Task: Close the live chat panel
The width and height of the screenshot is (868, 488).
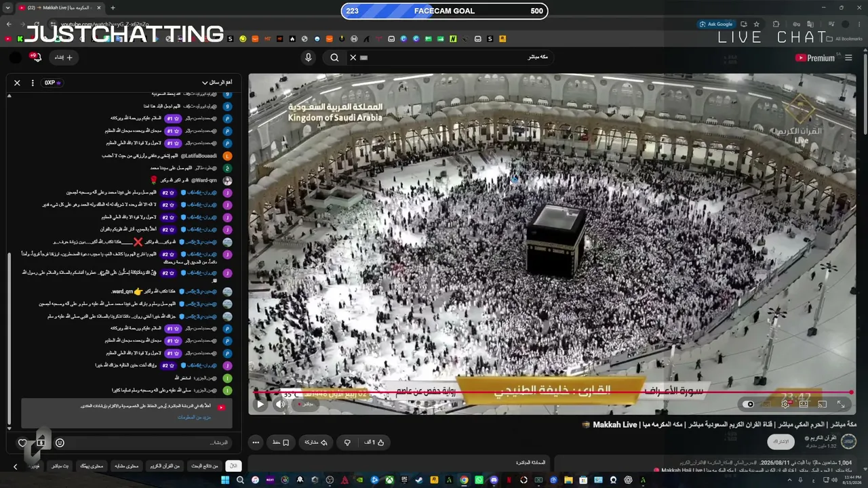Action: tap(17, 83)
